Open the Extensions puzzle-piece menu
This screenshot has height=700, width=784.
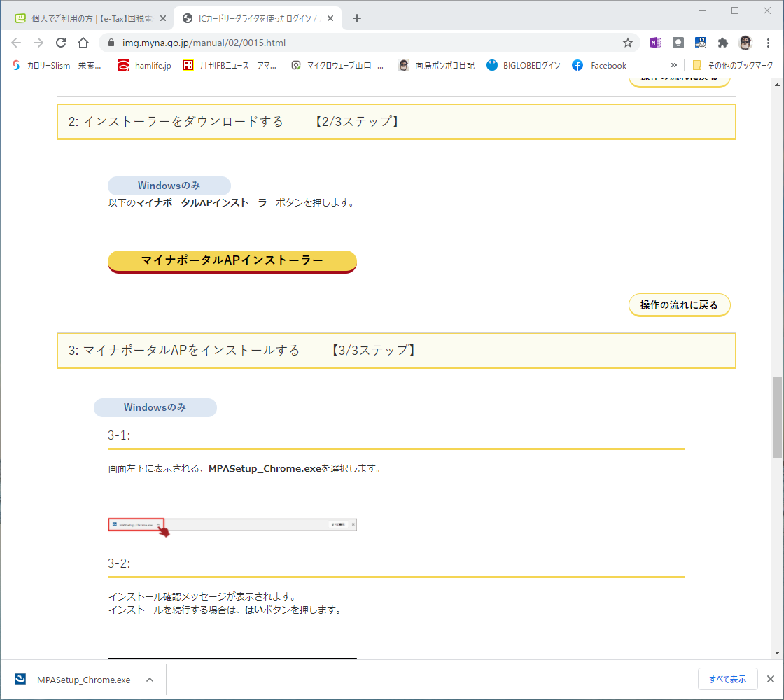(723, 43)
